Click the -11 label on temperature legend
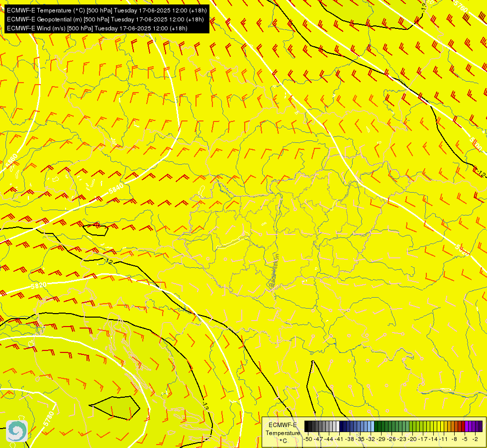 click(x=443, y=439)
